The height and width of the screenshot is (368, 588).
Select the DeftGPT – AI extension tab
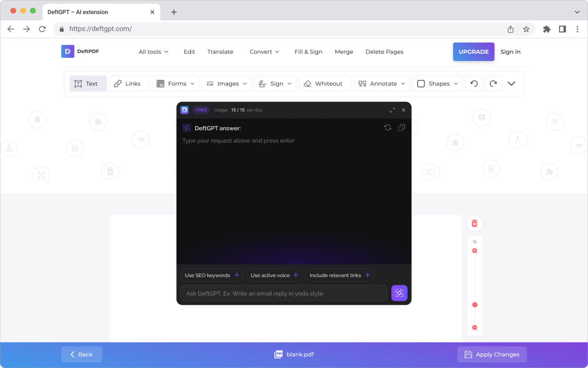(x=101, y=12)
